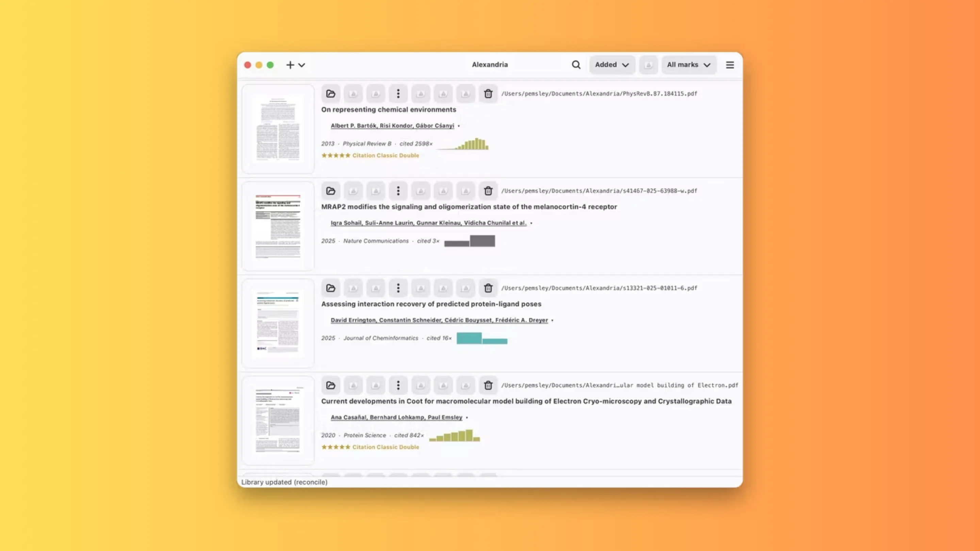
Task: Click the Journal of Cheminformatics label
Action: pos(380,338)
